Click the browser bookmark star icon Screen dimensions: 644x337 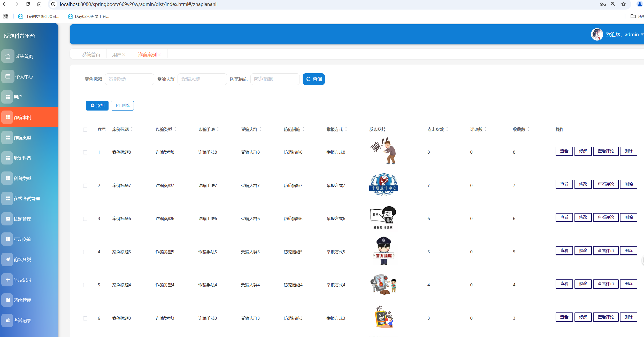[x=624, y=4]
